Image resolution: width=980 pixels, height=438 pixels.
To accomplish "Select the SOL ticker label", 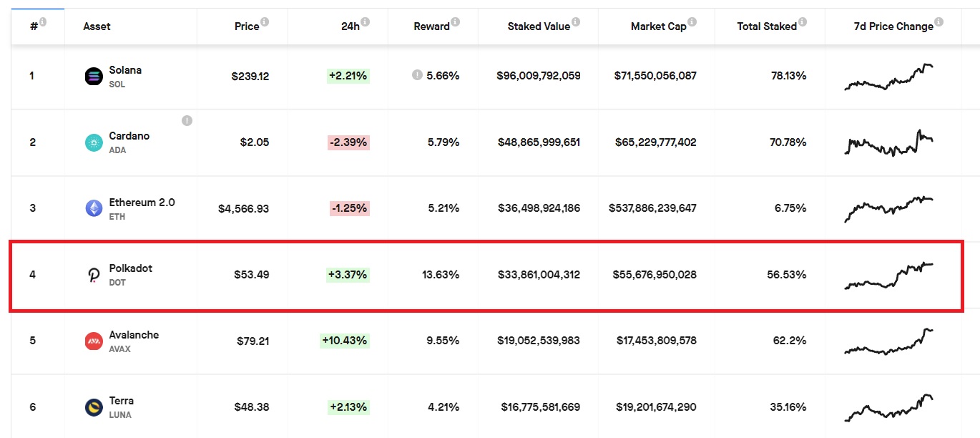I will pyautogui.click(x=117, y=84).
